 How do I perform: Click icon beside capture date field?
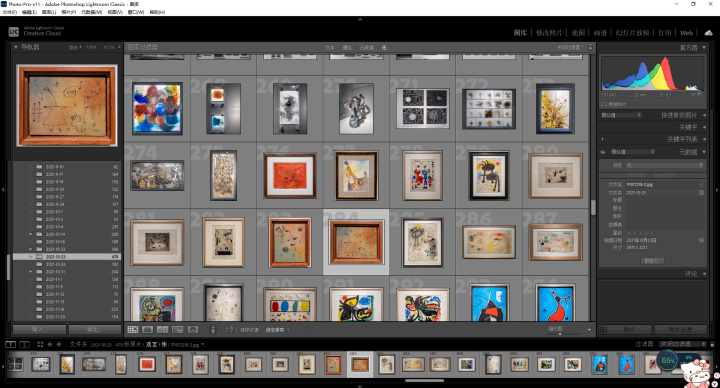[701, 240]
